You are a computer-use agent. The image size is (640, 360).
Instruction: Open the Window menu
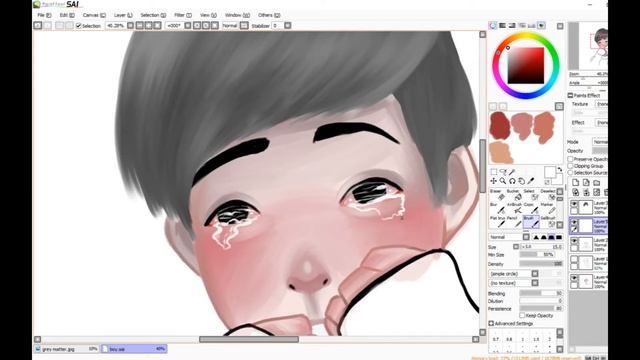237,15
